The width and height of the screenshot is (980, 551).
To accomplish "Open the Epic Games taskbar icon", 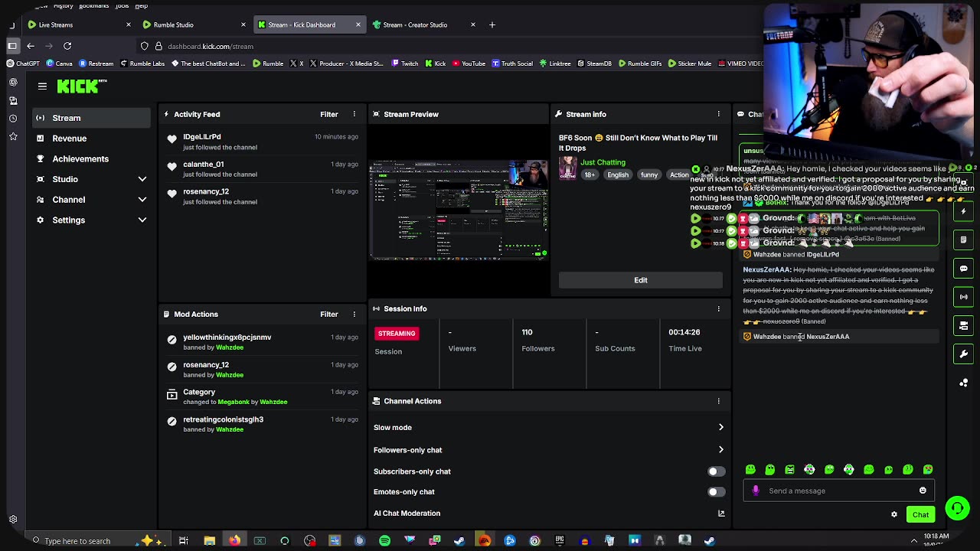I will [x=560, y=541].
